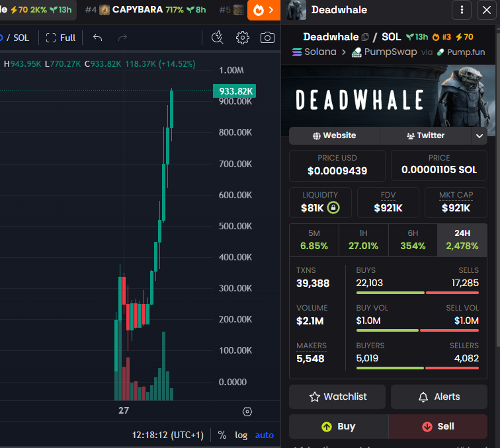
Task: Open the chart settings gear
Action: pyautogui.click(x=242, y=38)
